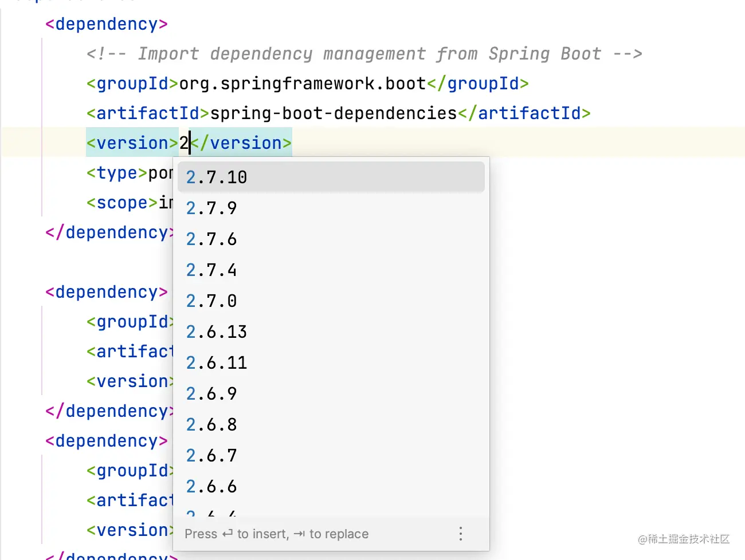Open the completion popup more-options kebab icon
Image resolution: width=745 pixels, height=560 pixels.
tap(460, 534)
